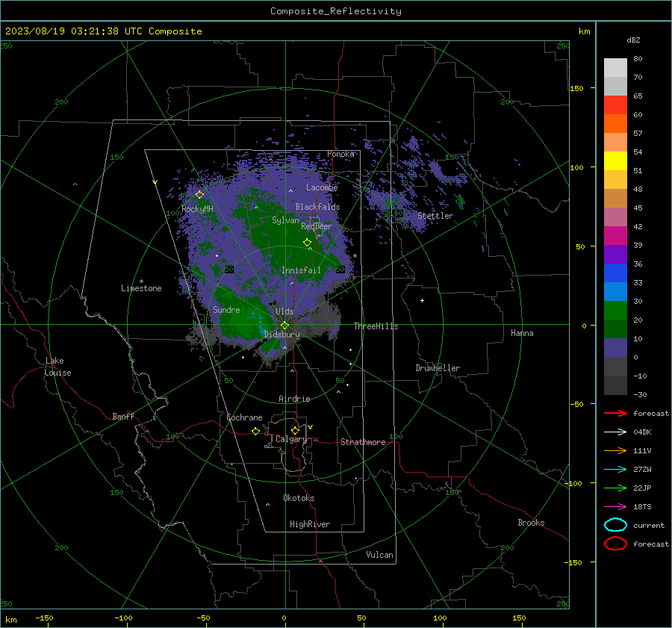
Task: Click yellow diamond marker above RockyMH
Action: pyautogui.click(x=199, y=195)
